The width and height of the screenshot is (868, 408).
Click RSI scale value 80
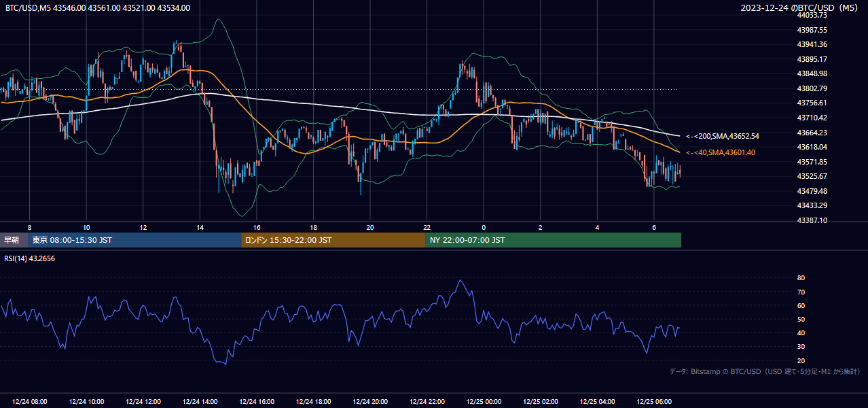(801, 278)
